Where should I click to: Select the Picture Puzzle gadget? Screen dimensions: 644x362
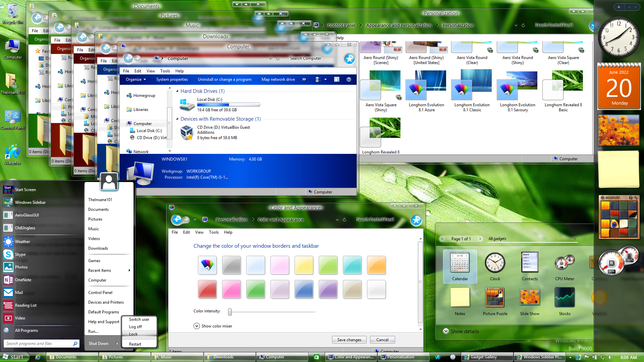[x=495, y=301]
